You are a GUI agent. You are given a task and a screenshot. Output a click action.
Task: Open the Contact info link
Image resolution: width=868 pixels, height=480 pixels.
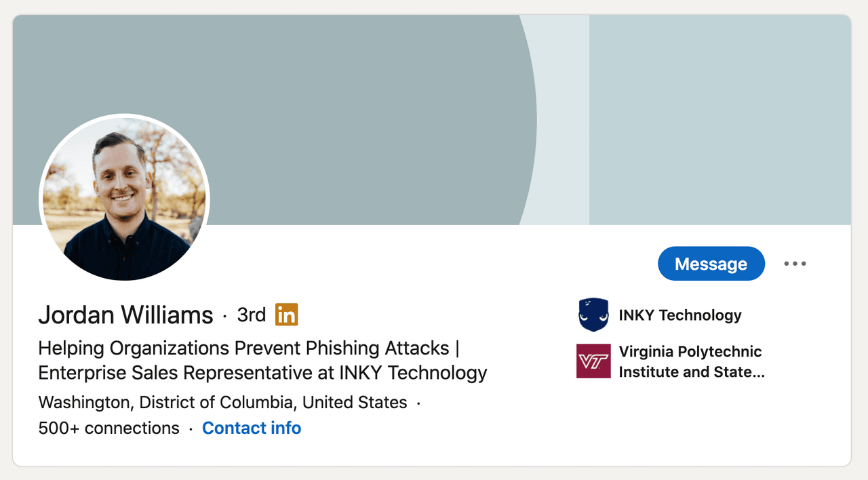[x=252, y=428]
